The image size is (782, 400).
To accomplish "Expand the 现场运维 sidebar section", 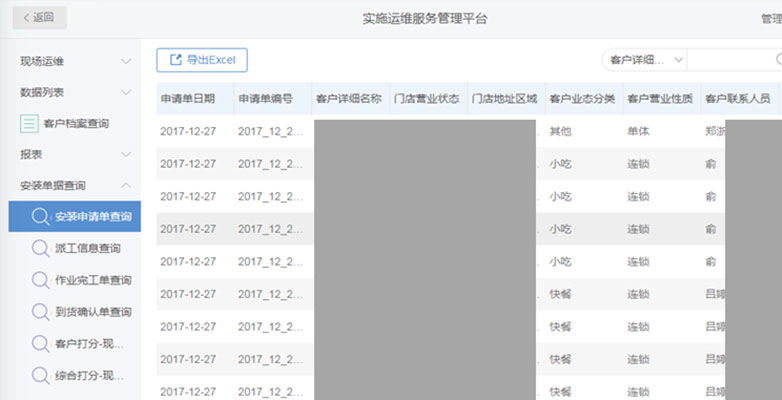I will 126,62.
